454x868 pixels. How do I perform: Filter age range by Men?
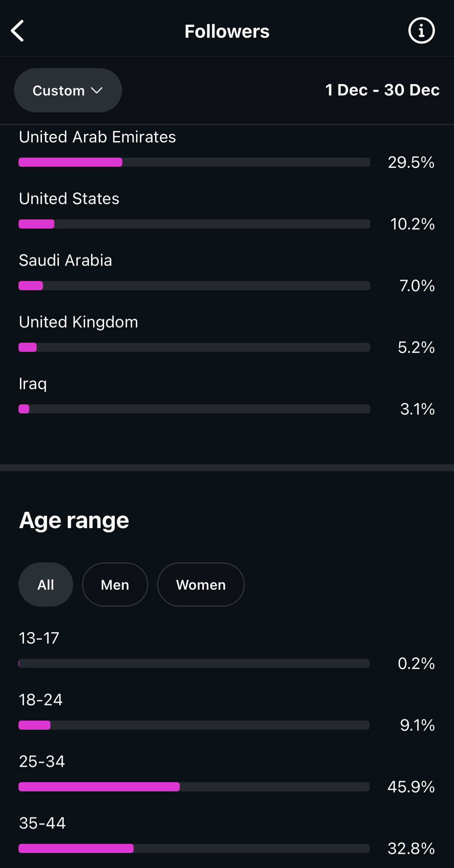pos(115,585)
